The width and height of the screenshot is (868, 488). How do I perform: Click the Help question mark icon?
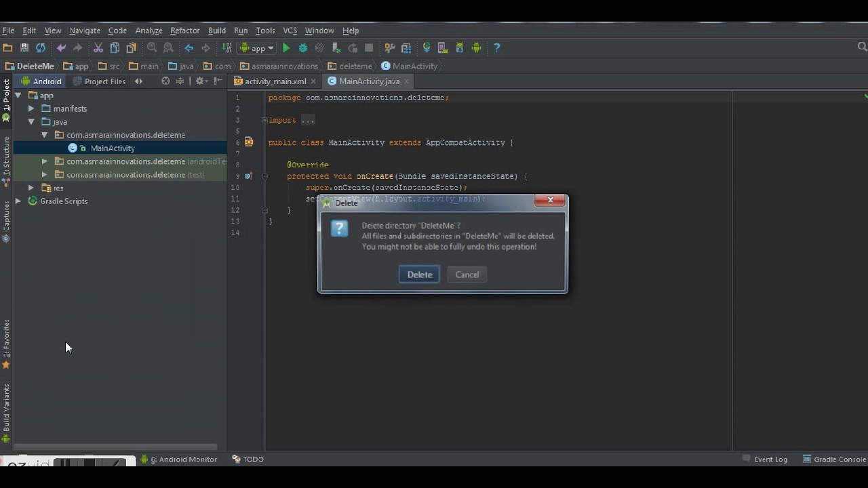(x=497, y=48)
